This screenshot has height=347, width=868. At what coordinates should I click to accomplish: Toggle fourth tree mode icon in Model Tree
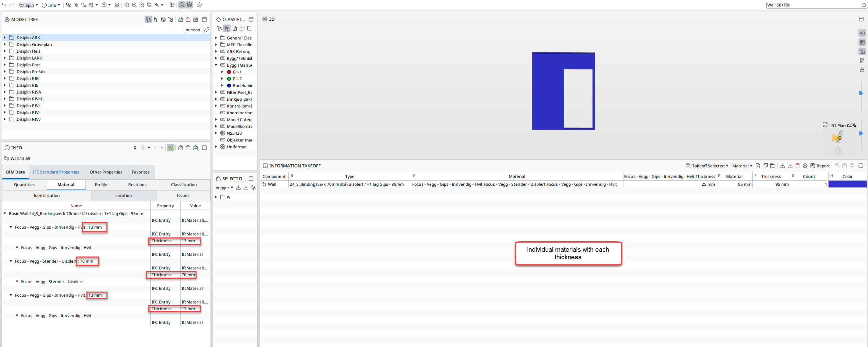171,19
